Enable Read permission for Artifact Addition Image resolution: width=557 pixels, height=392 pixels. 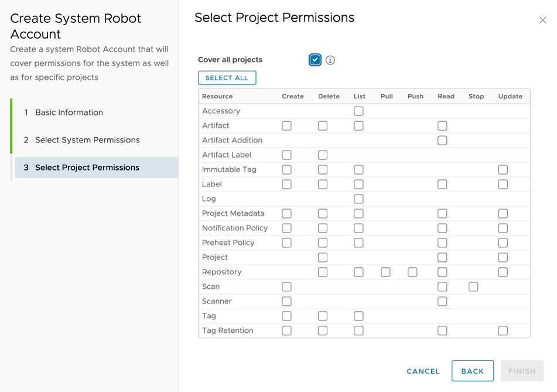coord(442,140)
